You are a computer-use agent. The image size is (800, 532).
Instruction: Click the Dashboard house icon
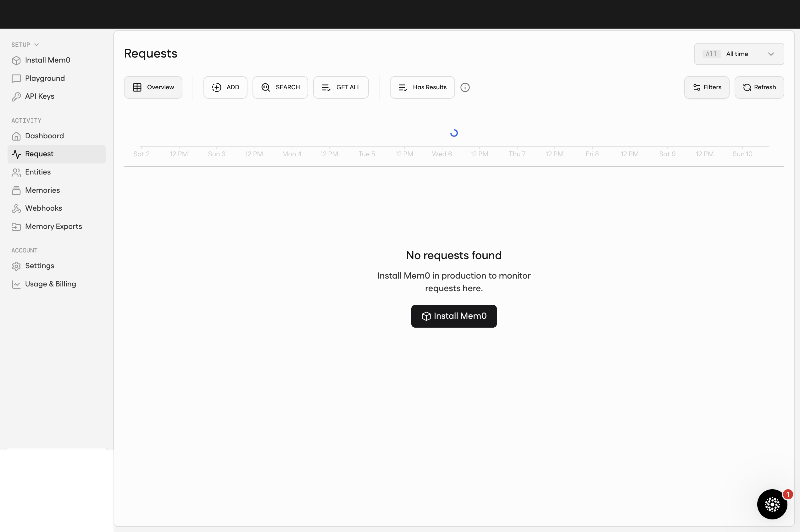(16, 136)
